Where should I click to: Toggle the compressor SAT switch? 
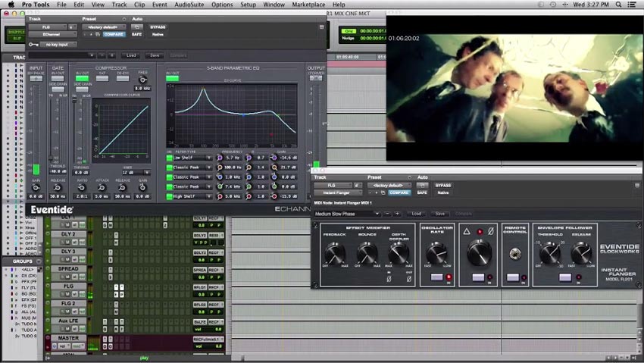point(102,78)
